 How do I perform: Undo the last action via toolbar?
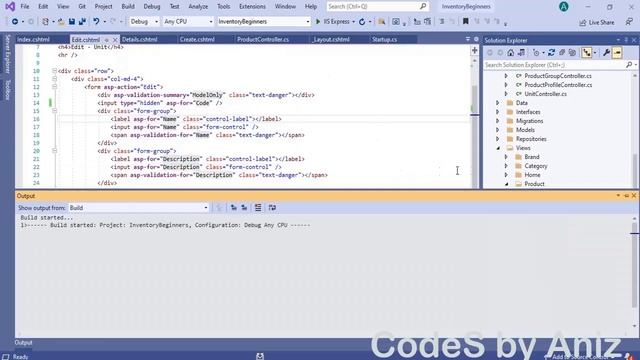(x=96, y=22)
